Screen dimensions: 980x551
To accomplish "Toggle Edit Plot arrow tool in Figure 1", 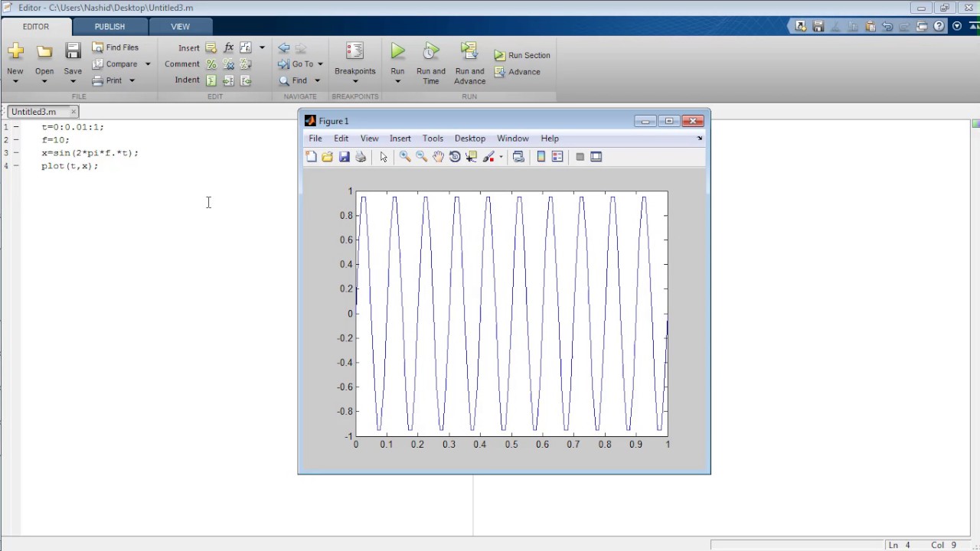I will (384, 157).
